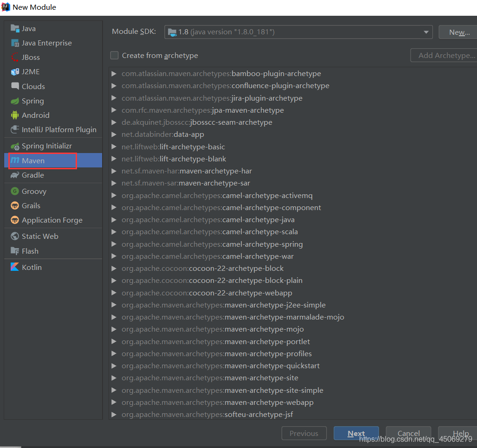The image size is (477, 448).
Task: Click the JBoss red icon
Action: click(x=15, y=57)
